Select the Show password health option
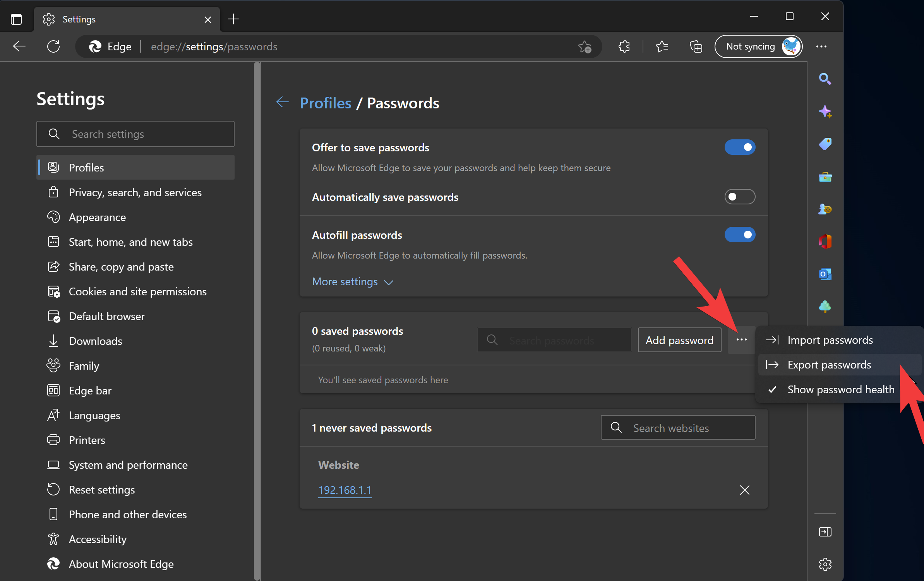This screenshot has width=924, height=581. pos(840,389)
